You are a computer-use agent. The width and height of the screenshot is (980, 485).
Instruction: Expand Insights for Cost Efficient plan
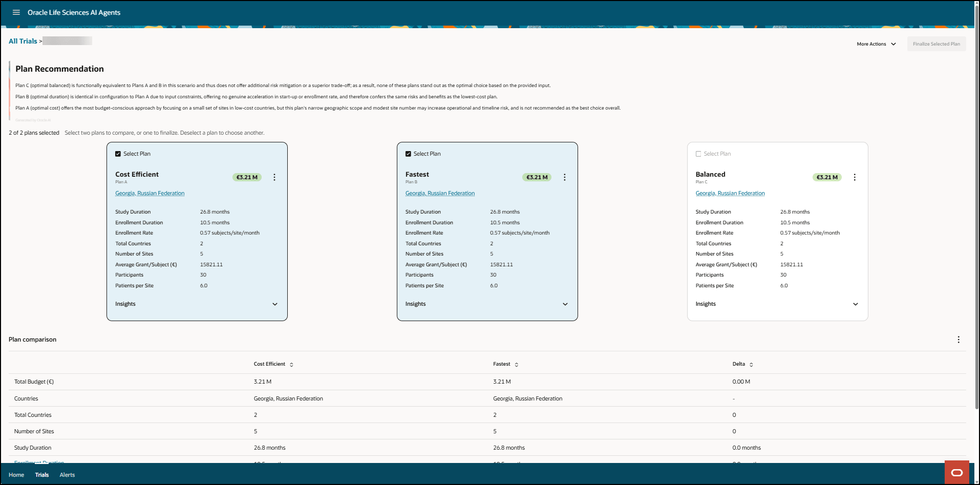click(x=275, y=304)
